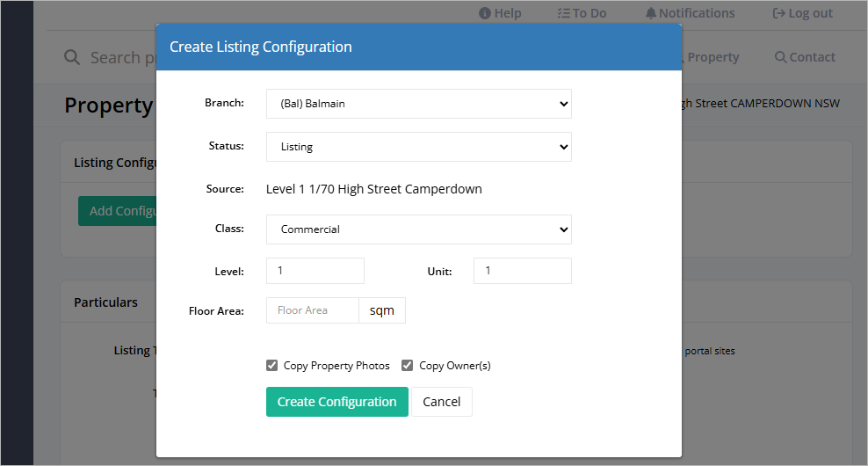The width and height of the screenshot is (868, 466).
Task: Click the Source text Level 1 1/70 High Street Camperdown
Action: pyautogui.click(x=374, y=189)
